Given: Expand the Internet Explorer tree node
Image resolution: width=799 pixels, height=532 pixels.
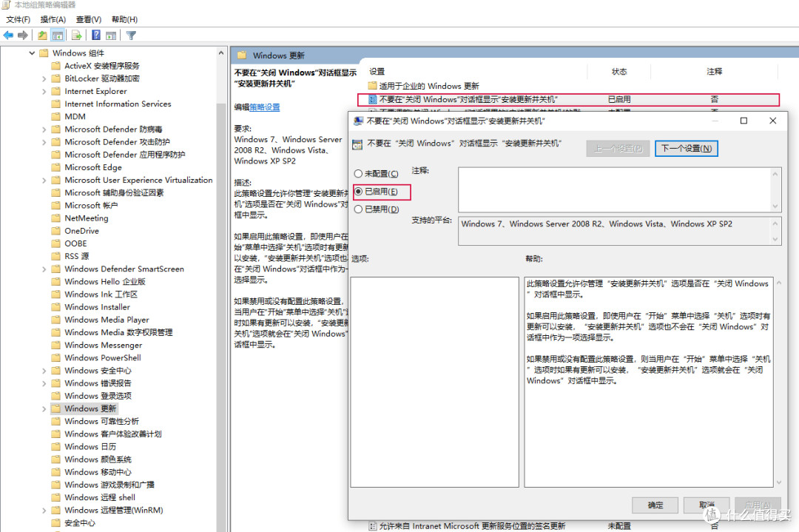Looking at the screenshot, I should point(44,91).
